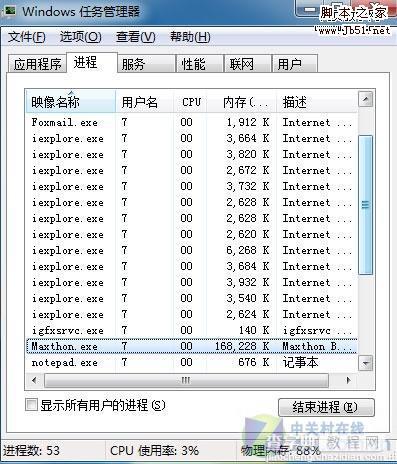Image resolution: width=397 pixels, height=464 pixels.
Task: Select the Maxthon.exe process row
Action: [192, 346]
